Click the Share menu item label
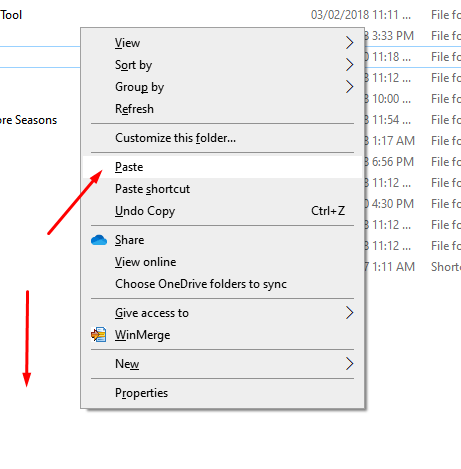The width and height of the screenshot is (461, 469). (130, 240)
